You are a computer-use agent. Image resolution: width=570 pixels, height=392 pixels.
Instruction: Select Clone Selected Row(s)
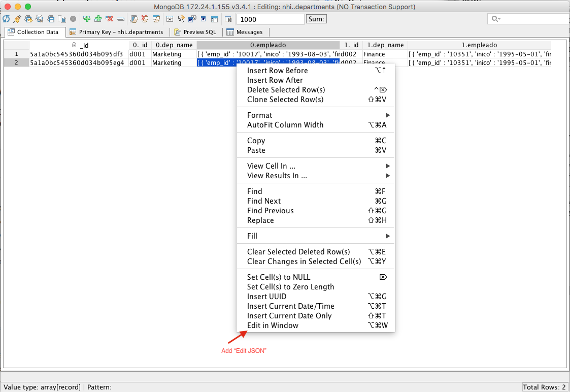316,100
